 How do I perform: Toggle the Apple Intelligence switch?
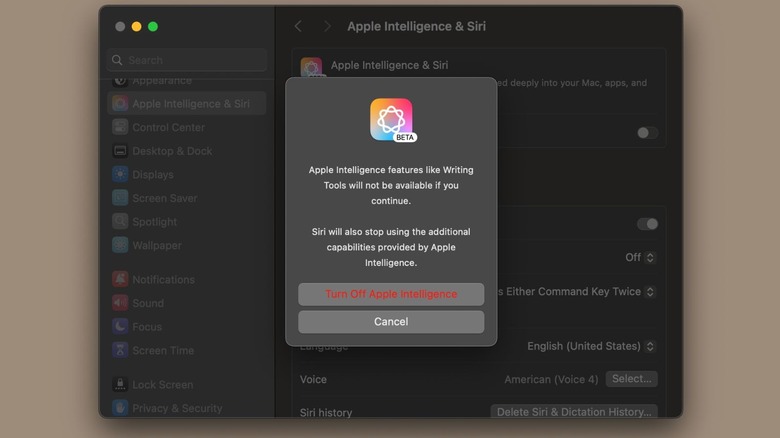(647, 133)
